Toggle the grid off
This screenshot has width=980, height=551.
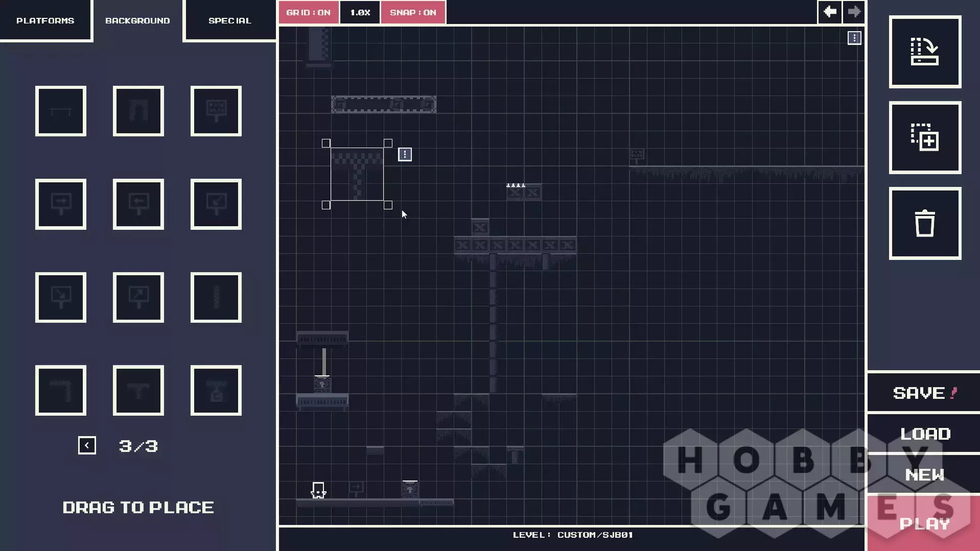pos(309,12)
